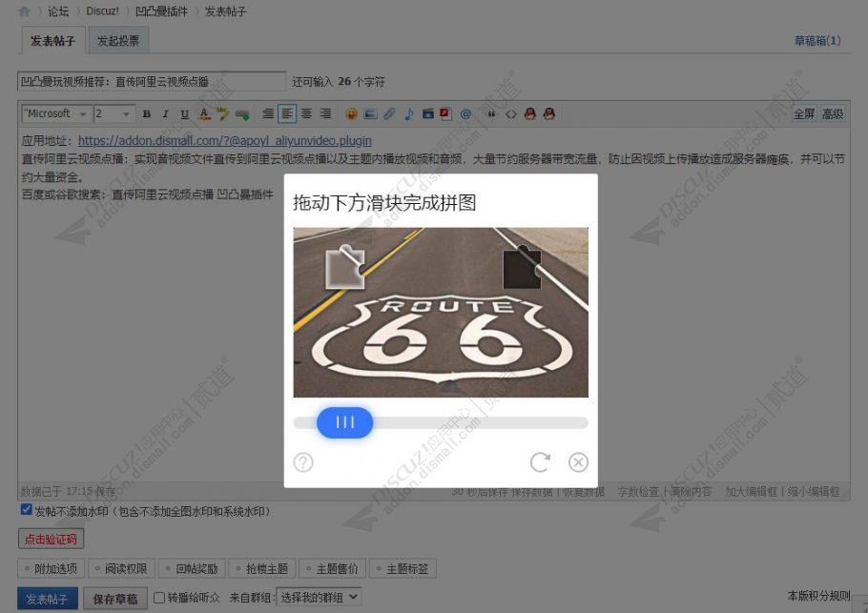Expand the 附加选项 section
The width and height of the screenshot is (868, 613).
click(x=52, y=569)
